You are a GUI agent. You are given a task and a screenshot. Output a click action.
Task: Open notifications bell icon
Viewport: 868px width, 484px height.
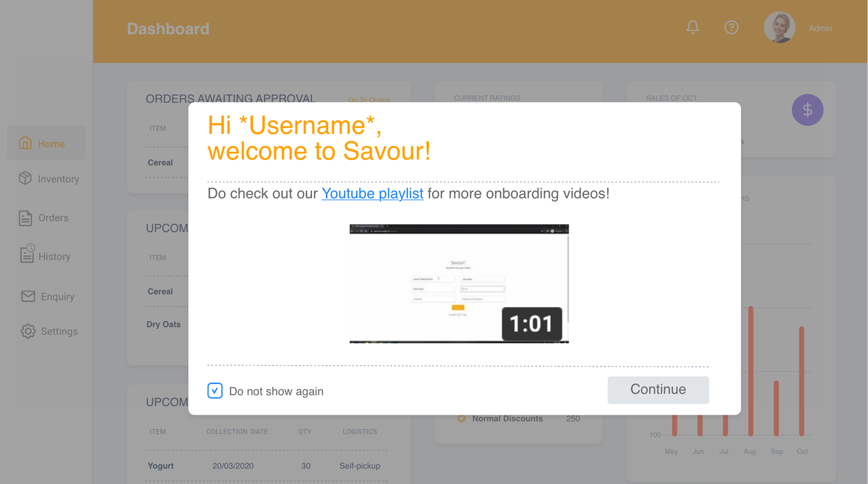pyautogui.click(x=693, y=27)
